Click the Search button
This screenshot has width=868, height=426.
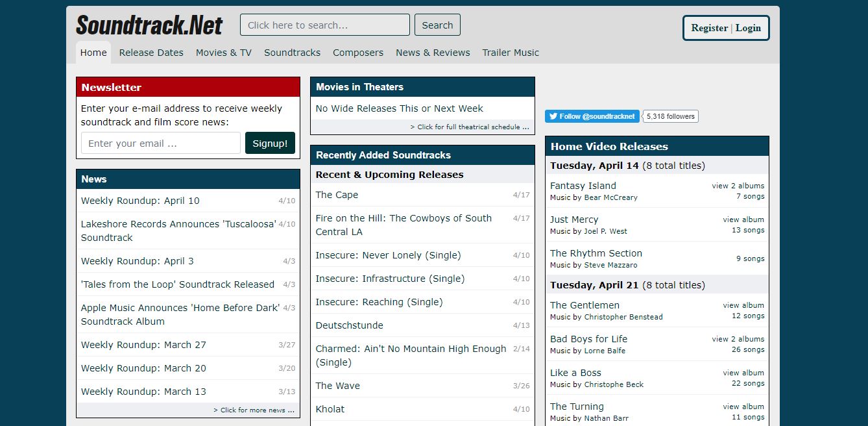[437, 25]
